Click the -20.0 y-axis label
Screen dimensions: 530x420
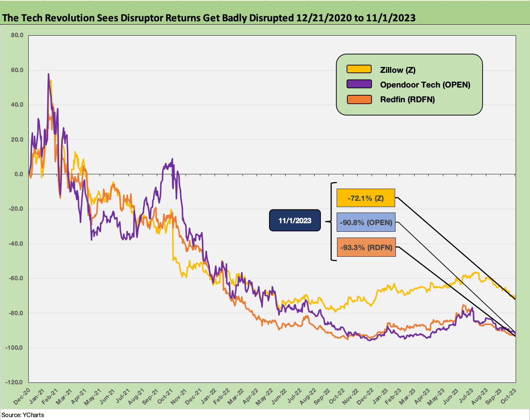pyautogui.click(x=16, y=209)
